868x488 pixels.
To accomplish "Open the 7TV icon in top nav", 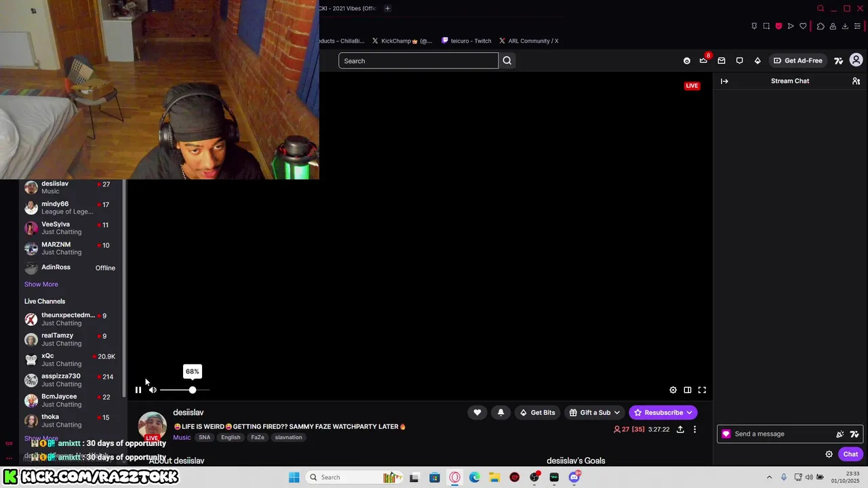I will coord(839,60).
